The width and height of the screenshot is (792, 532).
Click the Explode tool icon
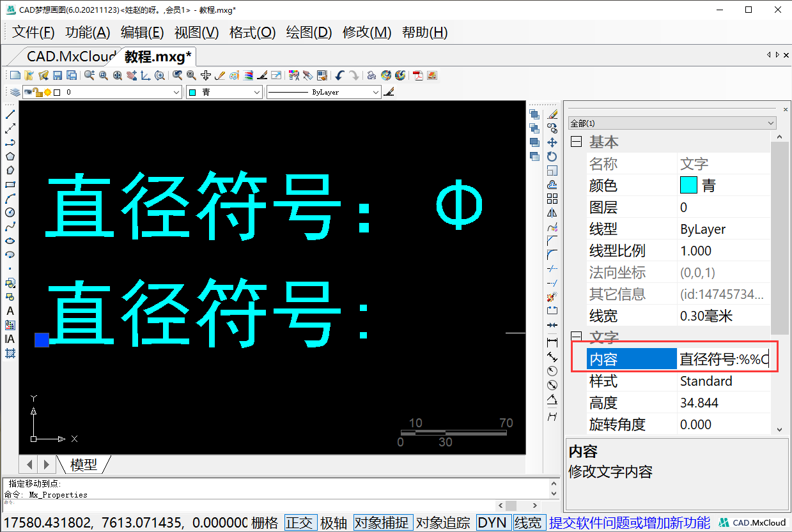[x=552, y=297]
